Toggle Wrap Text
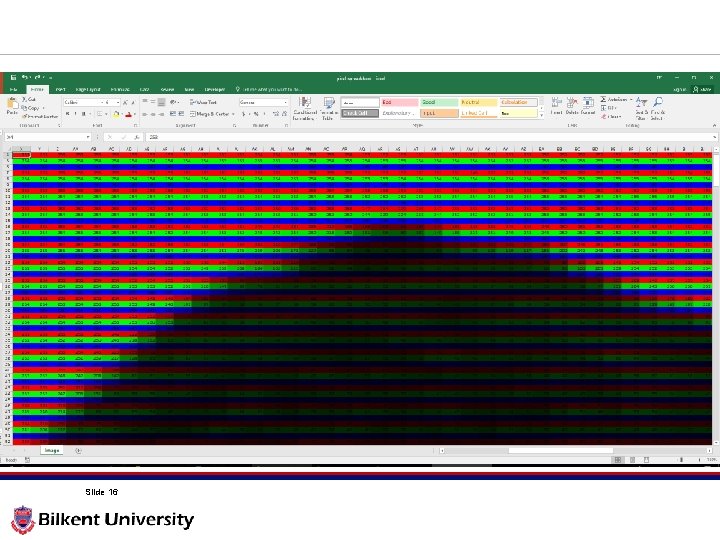The image size is (720, 540). click(x=203, y=102)
